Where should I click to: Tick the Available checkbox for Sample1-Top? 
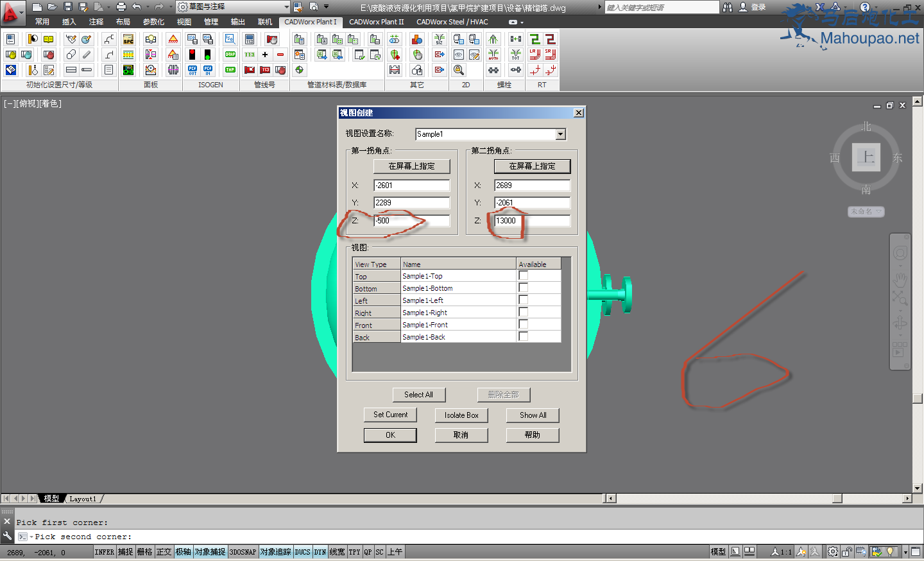point(523,275)
